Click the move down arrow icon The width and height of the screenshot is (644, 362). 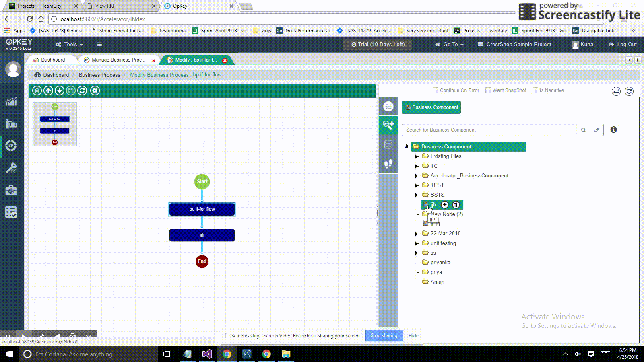pyautogui.click(x=60, y=90)
